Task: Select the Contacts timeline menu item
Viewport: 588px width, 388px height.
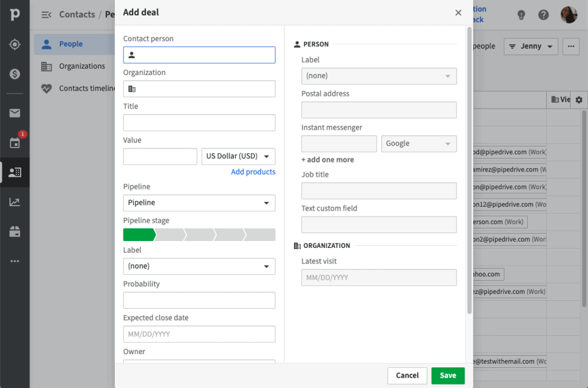Action: point(86,88)
